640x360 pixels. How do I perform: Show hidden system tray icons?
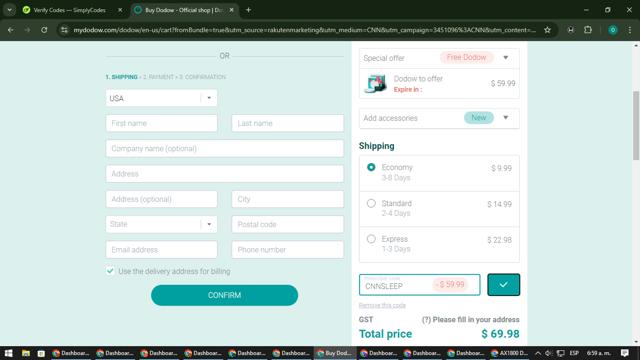click(538, 353)
